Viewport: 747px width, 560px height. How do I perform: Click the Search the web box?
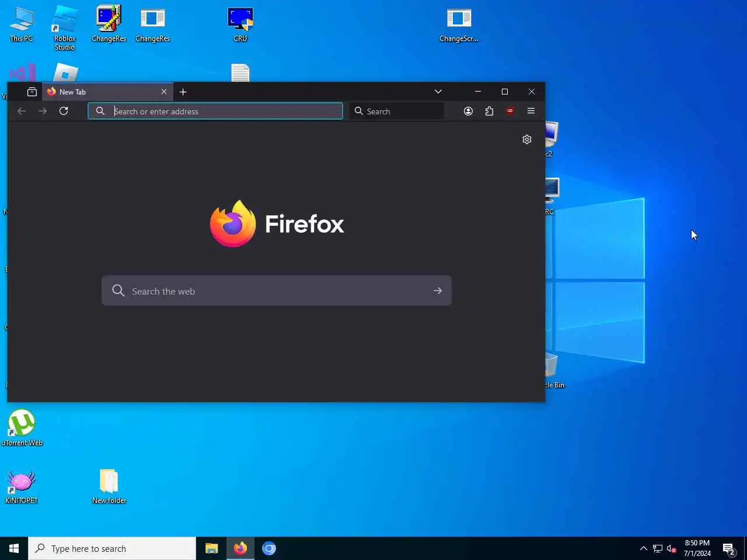click(277, 290)
